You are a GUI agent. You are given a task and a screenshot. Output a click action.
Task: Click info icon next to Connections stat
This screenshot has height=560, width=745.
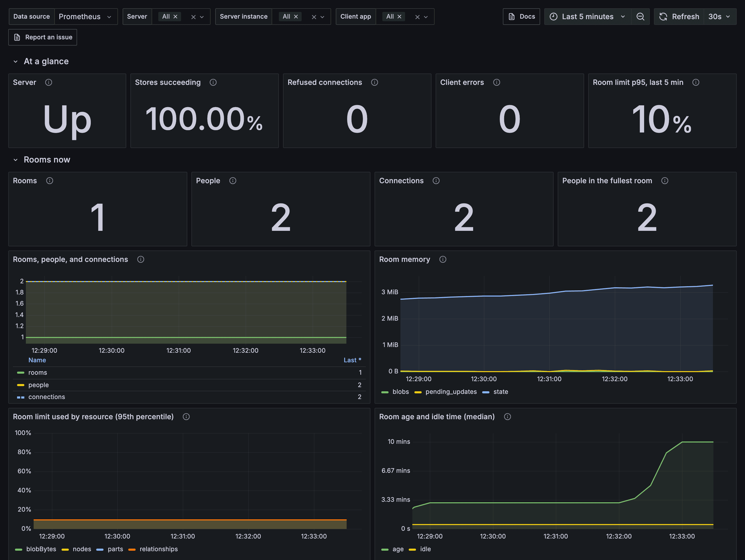coord(436,181)
